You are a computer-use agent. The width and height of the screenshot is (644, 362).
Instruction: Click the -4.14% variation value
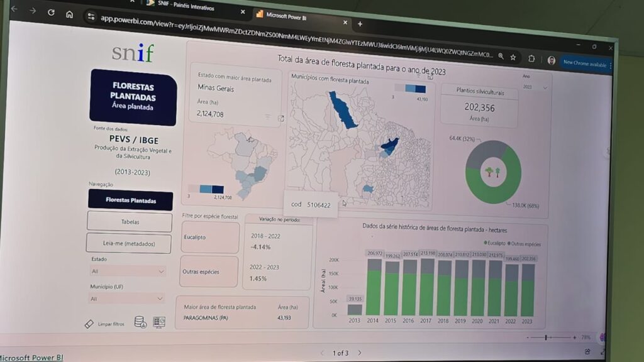click(x=260, y=247)
